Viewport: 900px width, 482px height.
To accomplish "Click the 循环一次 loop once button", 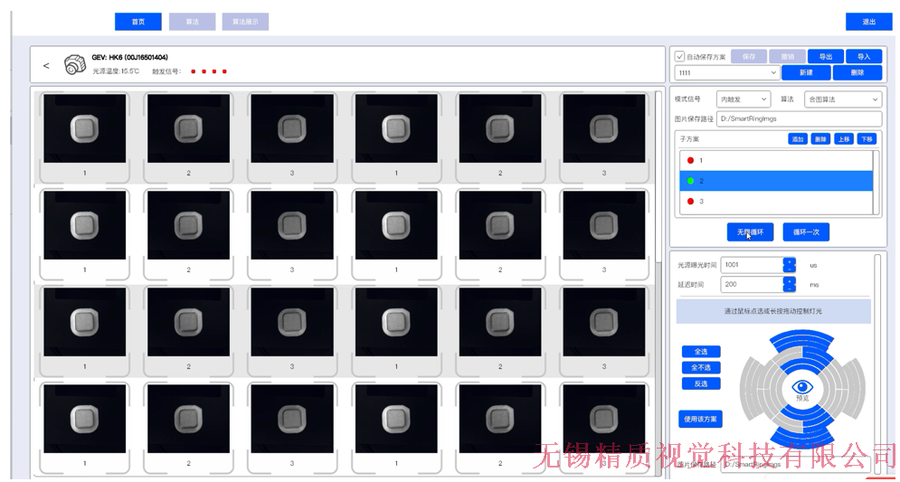I will [x=806, y=232].
